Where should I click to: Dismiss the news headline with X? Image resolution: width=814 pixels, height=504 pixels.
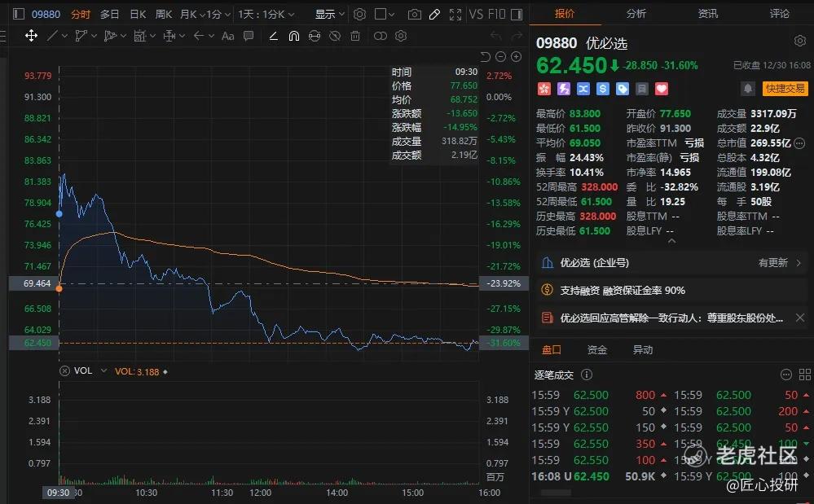(x=800, y=318)
